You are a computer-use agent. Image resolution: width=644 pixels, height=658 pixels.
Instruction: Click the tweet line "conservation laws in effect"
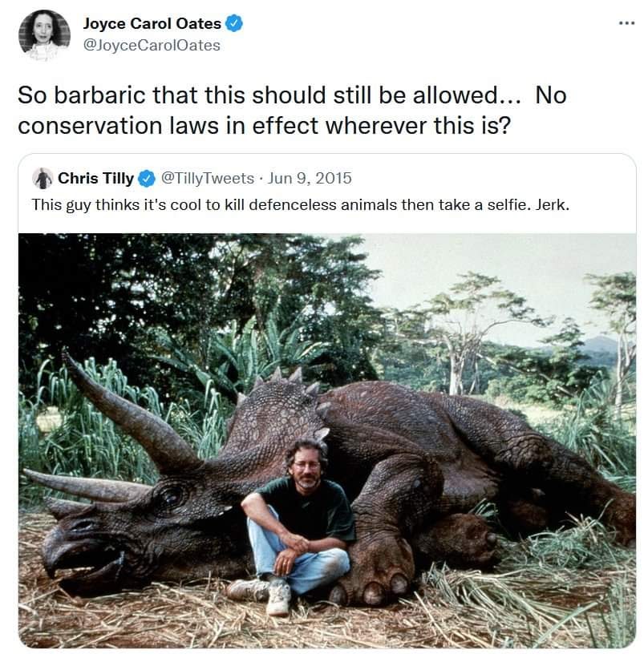tap(165, 126)
